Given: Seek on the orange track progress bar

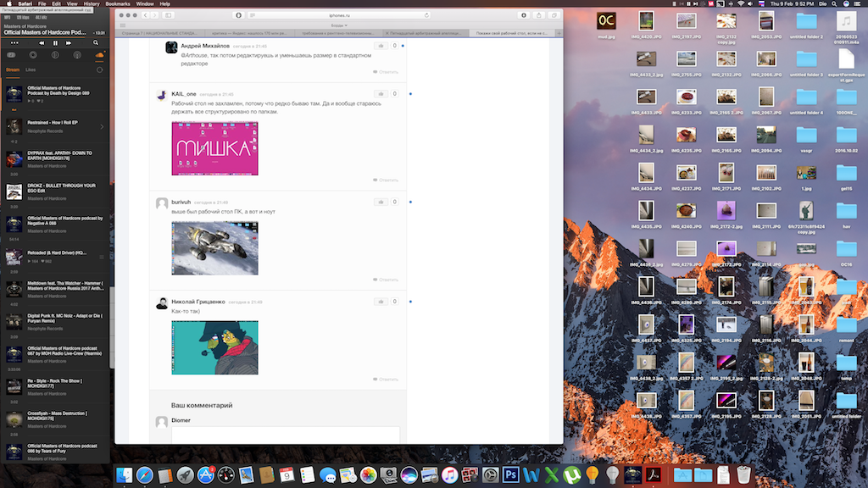Looking at the screenshot, I should click(x=55, y=37).
